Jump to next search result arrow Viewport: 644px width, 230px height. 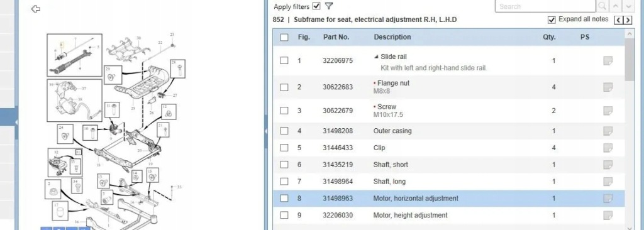point(628,6)
